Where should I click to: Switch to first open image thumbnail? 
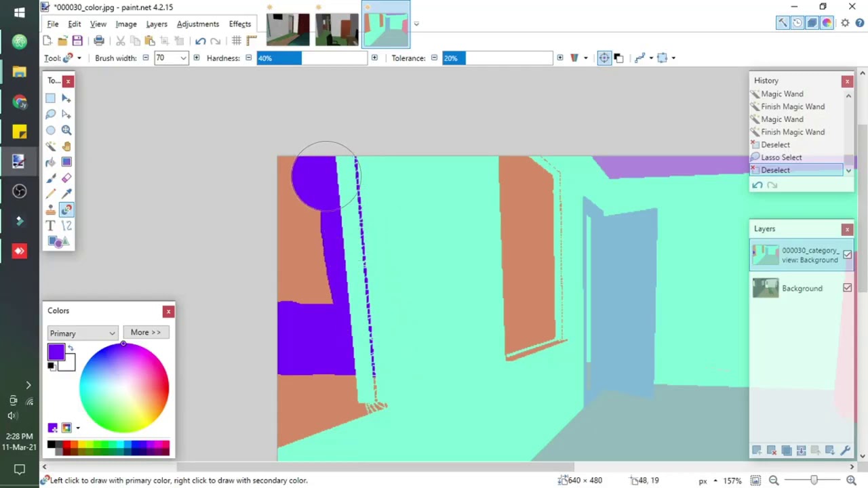point(288,30)
